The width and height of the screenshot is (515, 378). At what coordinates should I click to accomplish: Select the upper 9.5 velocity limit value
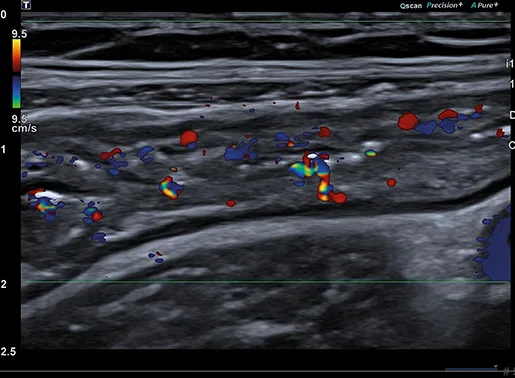(19, 34)
